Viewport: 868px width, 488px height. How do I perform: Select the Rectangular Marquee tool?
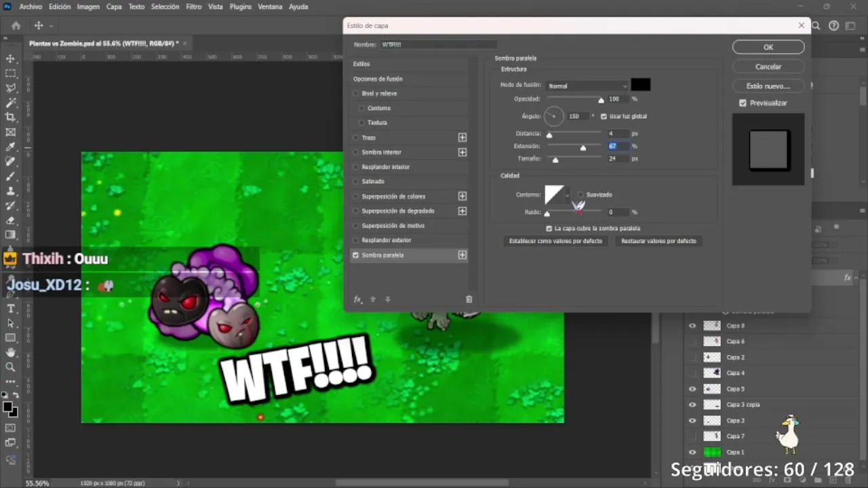click(x=11, y=73)
